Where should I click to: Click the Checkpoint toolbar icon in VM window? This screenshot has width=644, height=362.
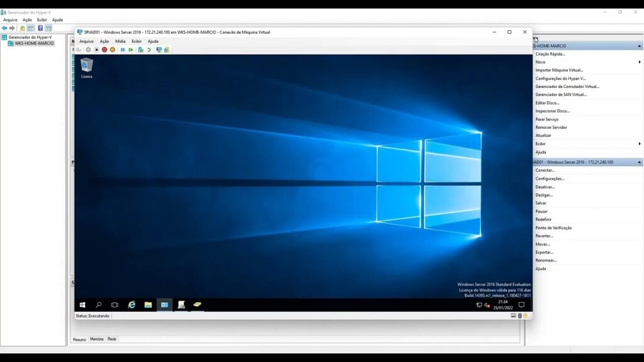(140, 50)
